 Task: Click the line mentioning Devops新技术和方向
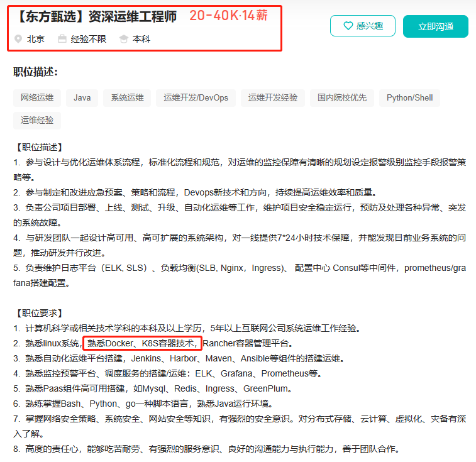tap(195, 192)
